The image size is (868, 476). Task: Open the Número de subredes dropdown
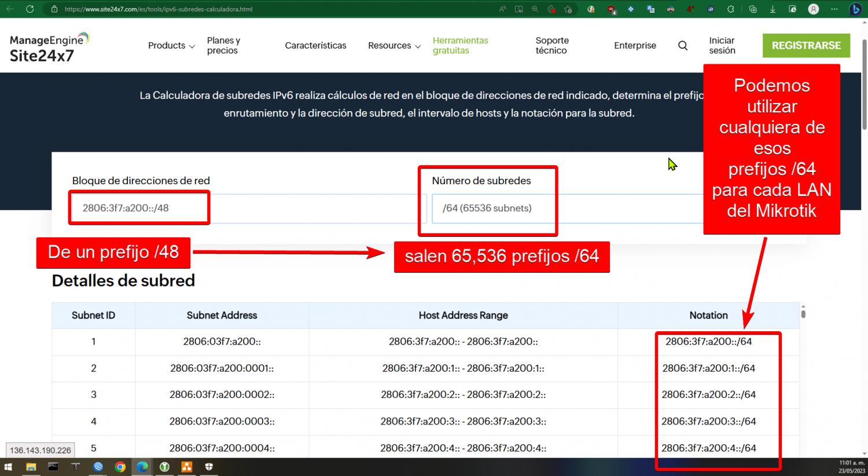click(x=567, y=208)
